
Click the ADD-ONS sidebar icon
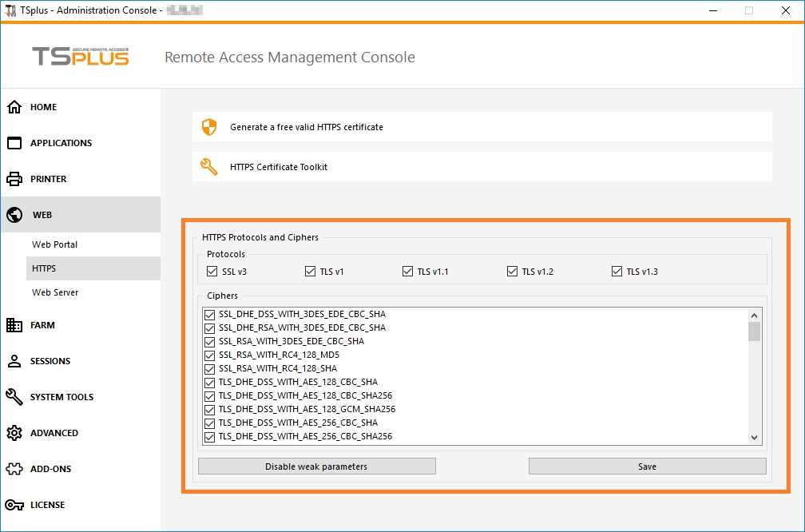[x=14, y=469]
